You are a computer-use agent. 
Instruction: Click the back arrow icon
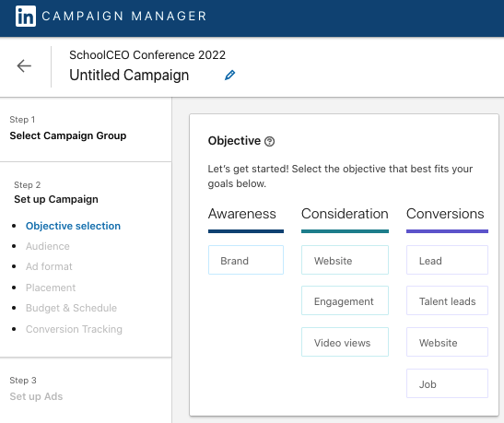24,66
